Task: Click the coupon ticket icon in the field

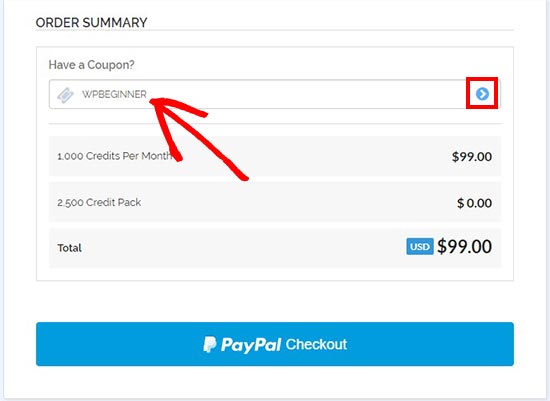Action: pyautogui.click(x=65, y=95)
